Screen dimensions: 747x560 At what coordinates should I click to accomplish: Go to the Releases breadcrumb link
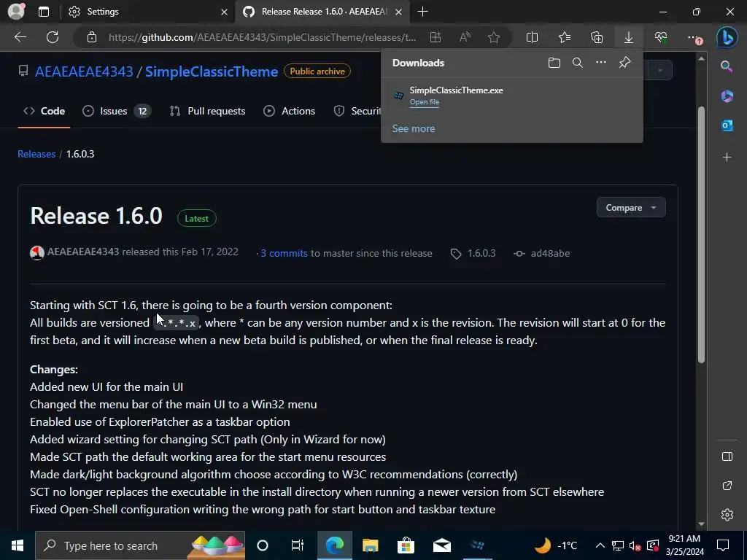point(36,154)
